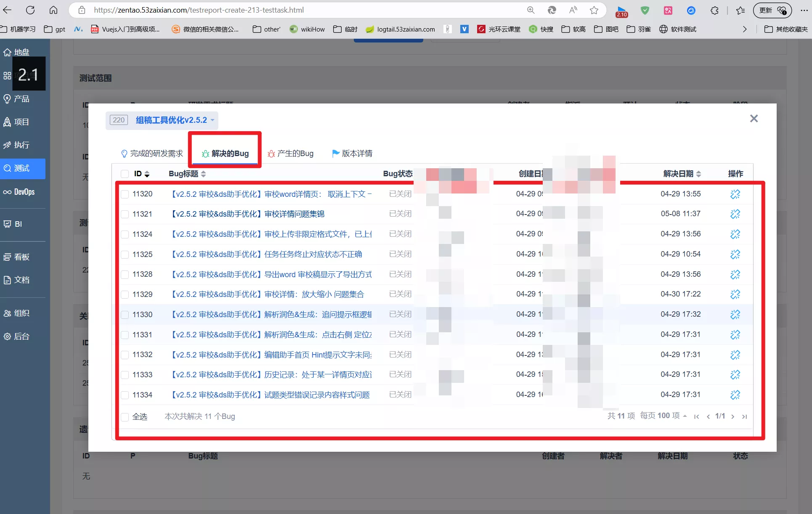This screenshot has height=514, width=812.
Task: Close the build details dialog
Action: coord(754,119)
